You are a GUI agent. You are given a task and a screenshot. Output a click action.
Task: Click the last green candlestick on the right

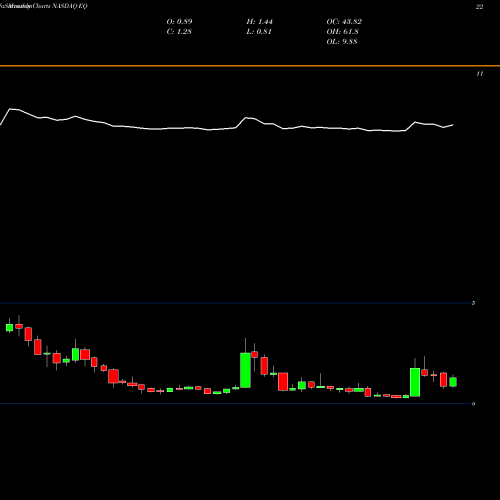(453, 382)
